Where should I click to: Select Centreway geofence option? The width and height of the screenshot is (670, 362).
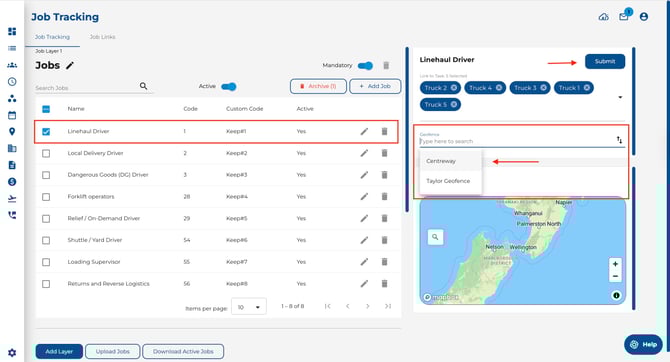point(450,161)
